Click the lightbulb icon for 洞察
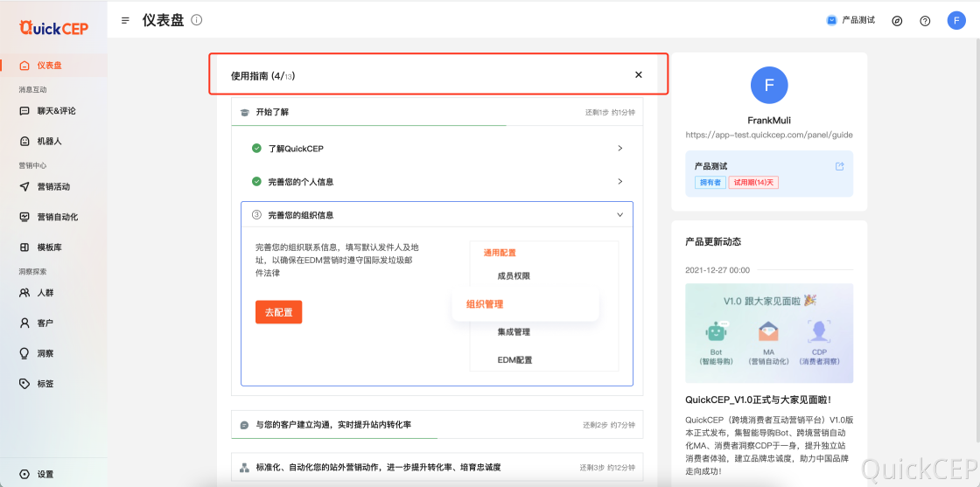The image size is (980, 487). (x=24, y=353)
